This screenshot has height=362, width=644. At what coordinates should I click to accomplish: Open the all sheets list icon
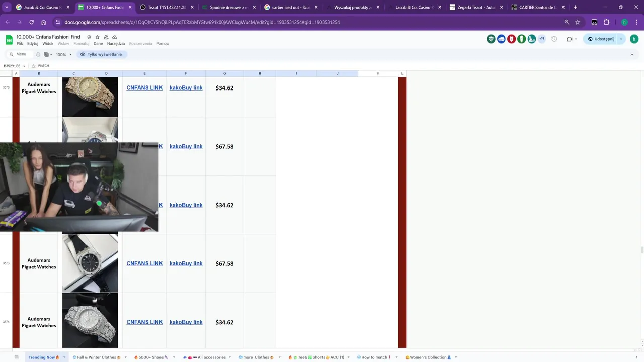pyautogui.click(x=16, y=357)
